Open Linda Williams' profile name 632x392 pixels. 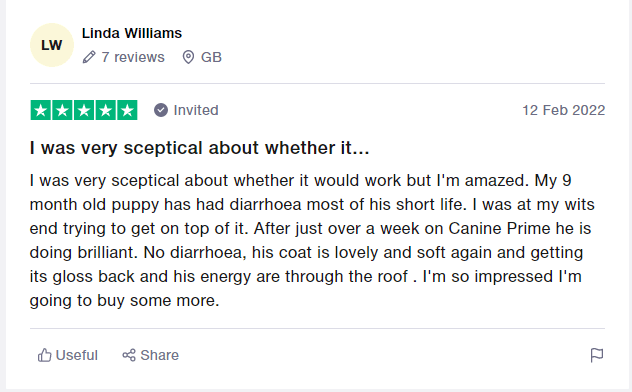click(132, 33)
